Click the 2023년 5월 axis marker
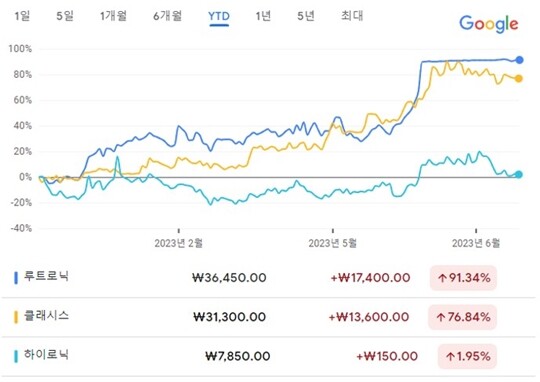Image resolution: width=540 pixels, height=382 pixels. [333, 243]
